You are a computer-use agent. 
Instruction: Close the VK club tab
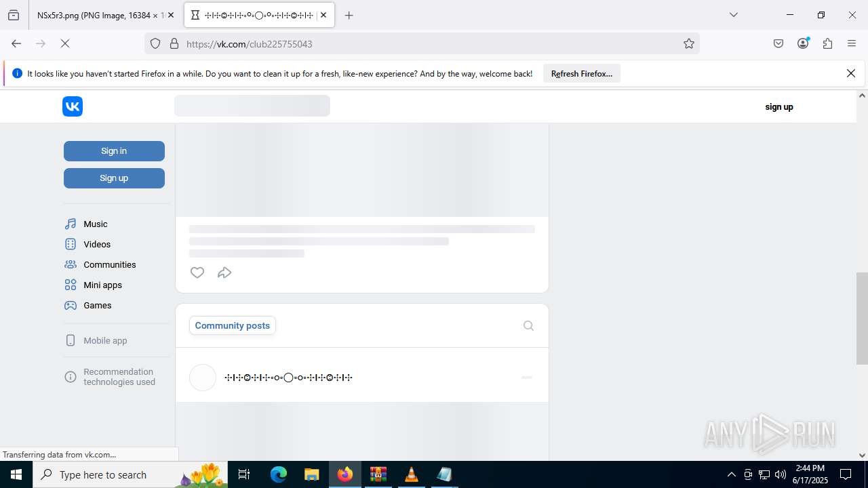323,15
